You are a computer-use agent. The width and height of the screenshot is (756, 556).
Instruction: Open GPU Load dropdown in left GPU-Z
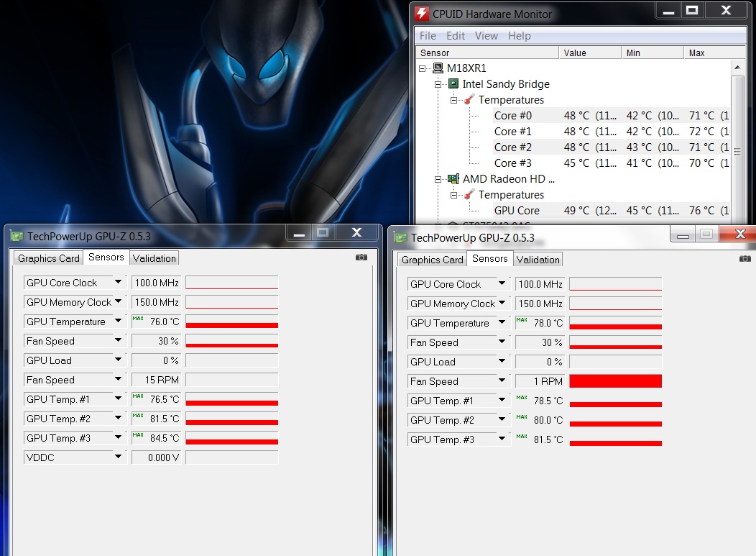click(x=118, y=360)
